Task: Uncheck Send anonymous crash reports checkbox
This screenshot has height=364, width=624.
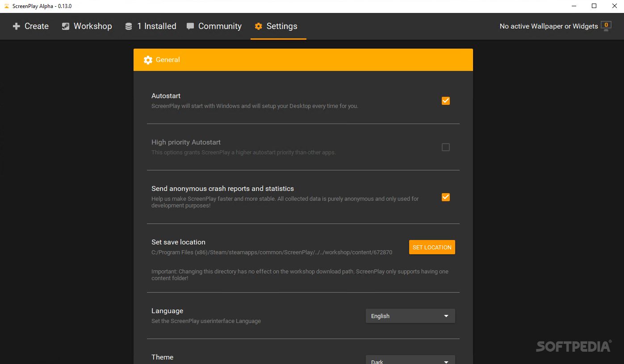Action: [x=446, y=197]
